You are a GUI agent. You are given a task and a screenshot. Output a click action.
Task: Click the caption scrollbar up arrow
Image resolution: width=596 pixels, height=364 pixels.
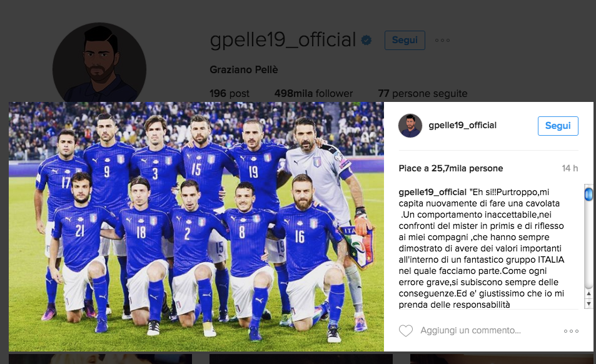pos(588,294)
